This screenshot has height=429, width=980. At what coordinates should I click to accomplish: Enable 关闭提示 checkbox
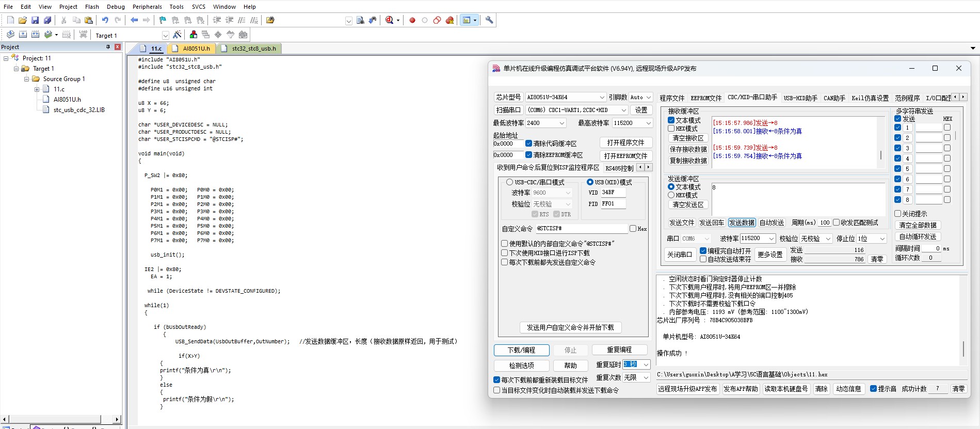[x=897, y=214]
